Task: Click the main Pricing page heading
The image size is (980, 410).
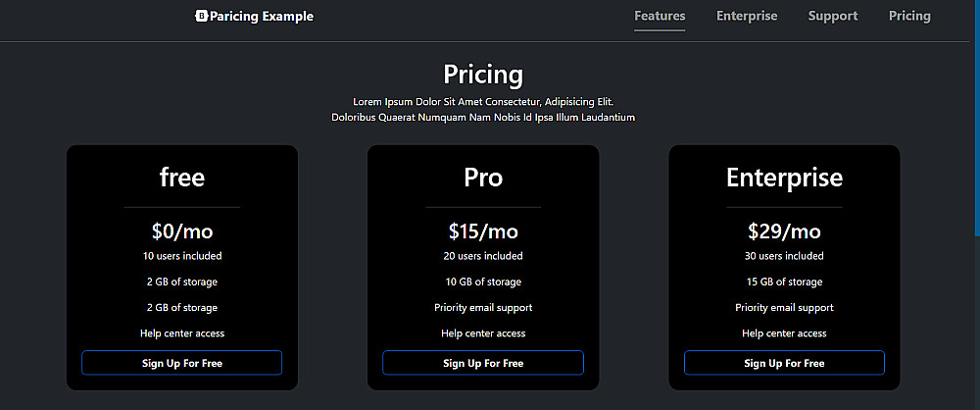Action: pyautogui.click(x=483, y=75)
